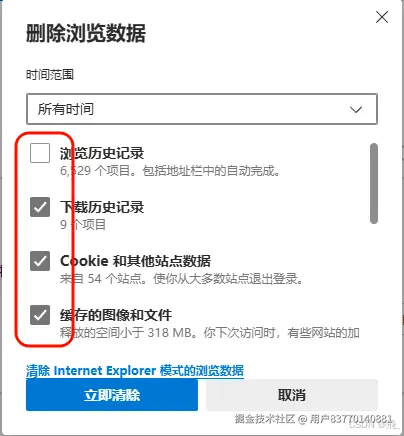Uncheck the 下载历史记录 checkbox
404x436 pixels.
(x=40, y=207)
